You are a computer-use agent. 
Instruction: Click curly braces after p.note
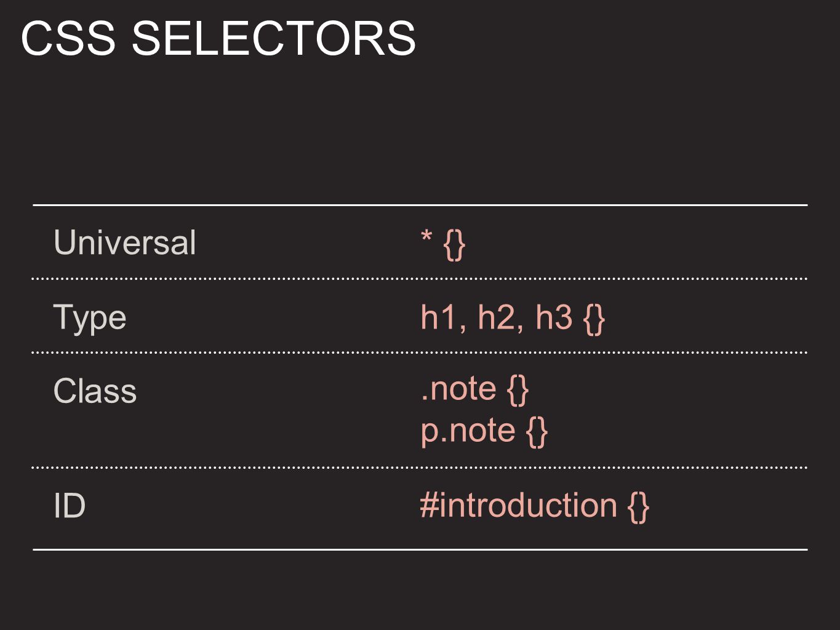coord(537,432)
